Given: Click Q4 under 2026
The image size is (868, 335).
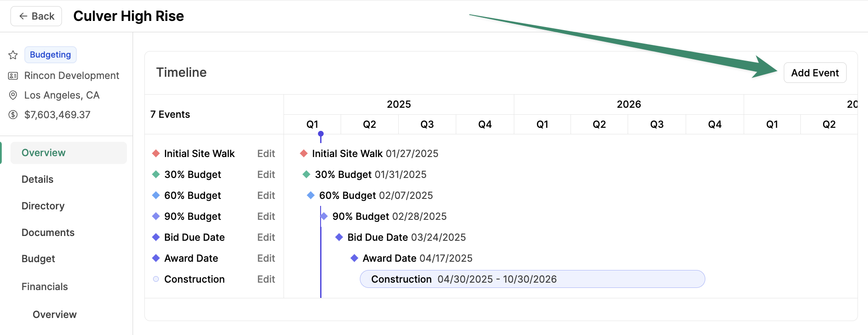Looking at the screenshot, I should [x=714, y=124].
